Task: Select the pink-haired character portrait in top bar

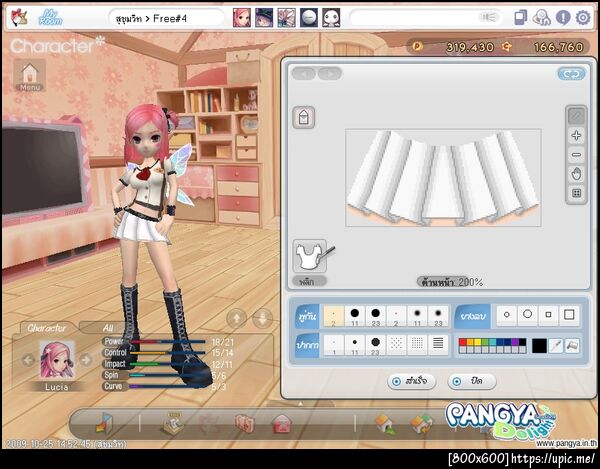Action: point(242,18)
